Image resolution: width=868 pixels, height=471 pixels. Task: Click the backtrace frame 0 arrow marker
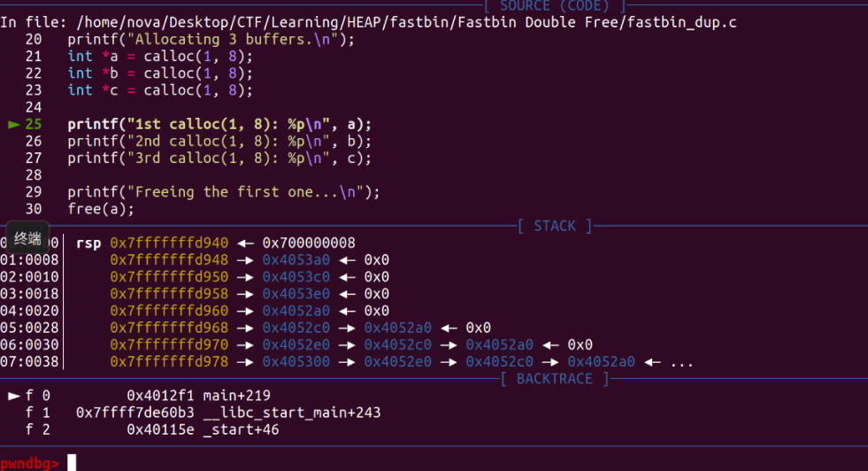[x=14, y=396]
